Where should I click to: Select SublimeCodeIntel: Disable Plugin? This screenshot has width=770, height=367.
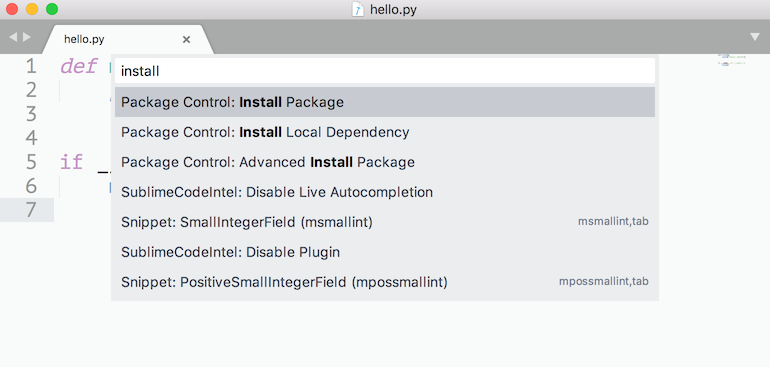[x=385, y=252]
